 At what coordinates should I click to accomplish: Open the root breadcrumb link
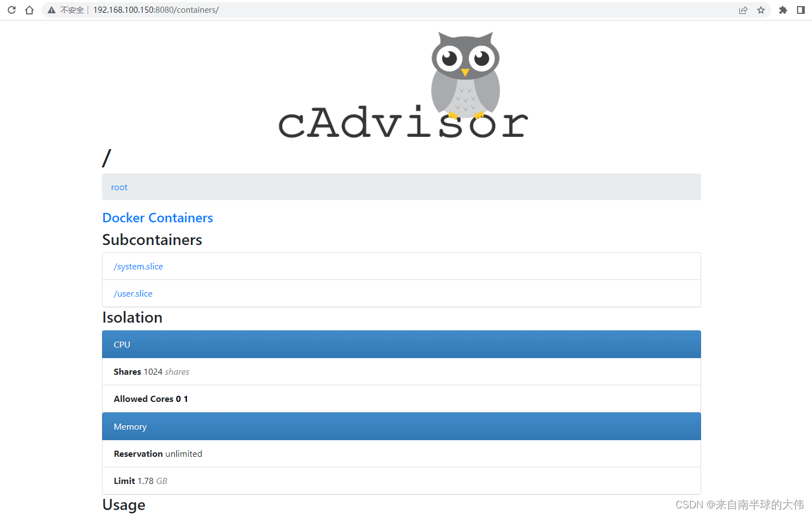pos(119,187)
